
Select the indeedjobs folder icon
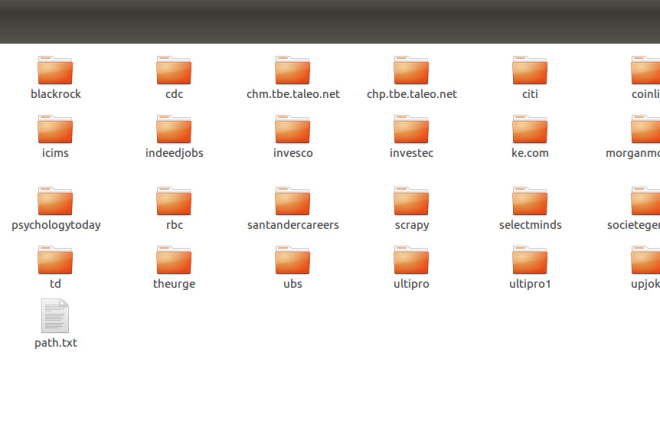pos(174,129)
